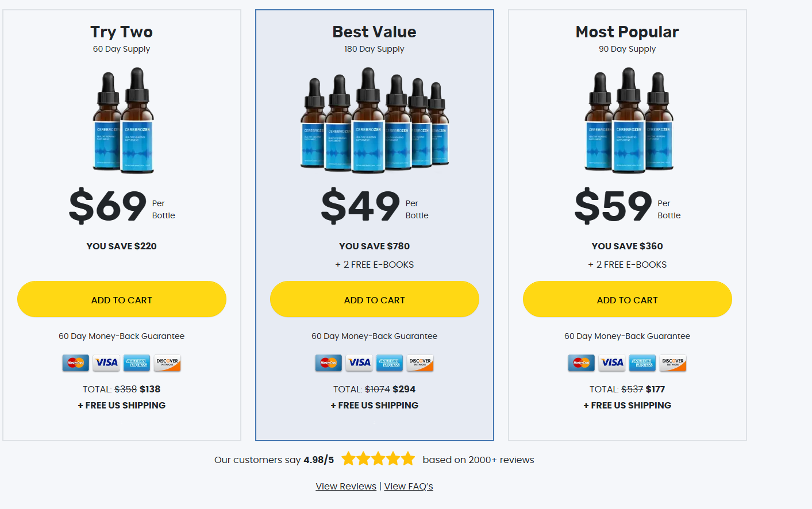Click the Mastercard icon under Try Two
Screen dimensions: 812x509
76,363
